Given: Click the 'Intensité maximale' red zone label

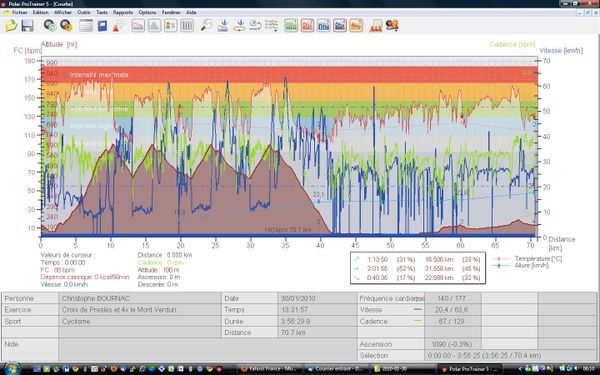Looking at the screenshot, I should 99,75.
